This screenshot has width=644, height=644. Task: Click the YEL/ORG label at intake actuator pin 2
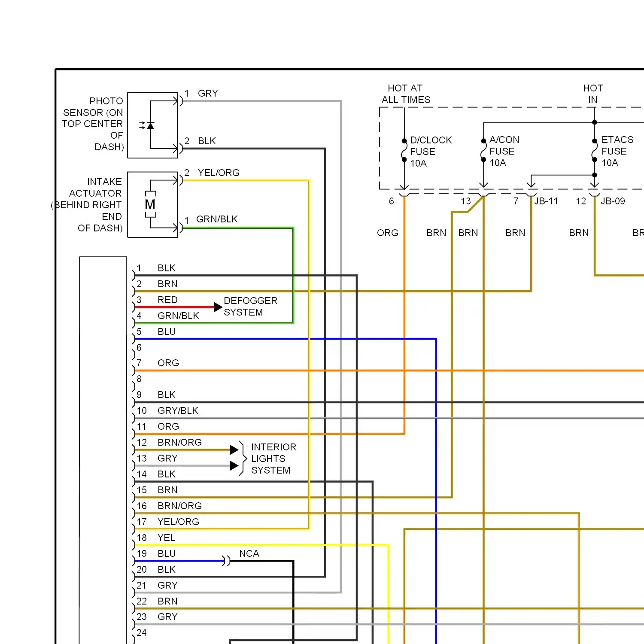click(219, 173)
